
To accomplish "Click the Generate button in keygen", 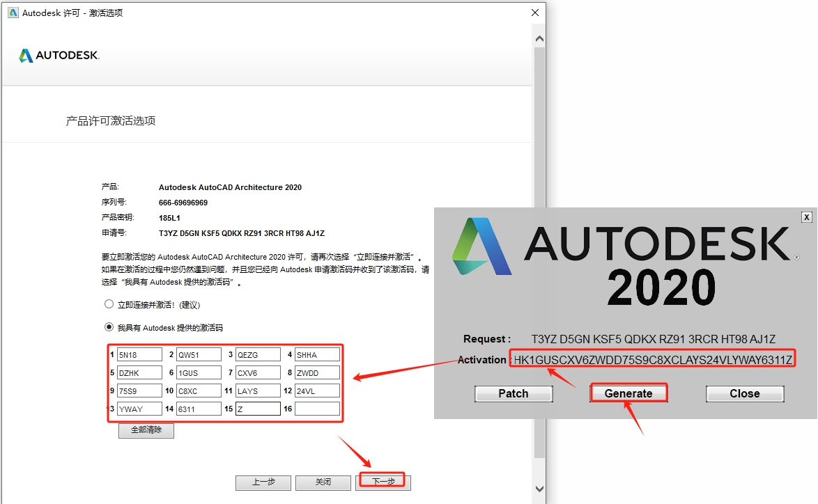I will click(628, 393).
